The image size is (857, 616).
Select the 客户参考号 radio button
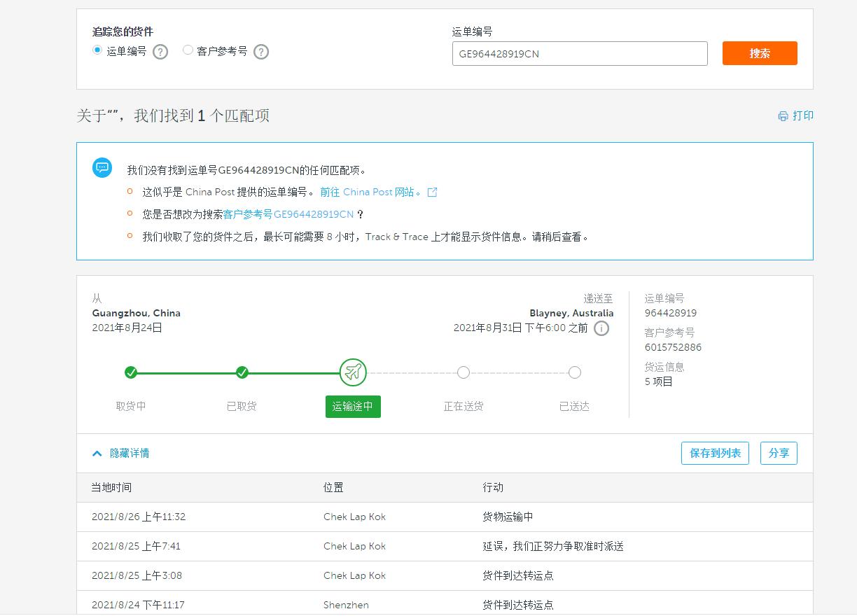187,49
